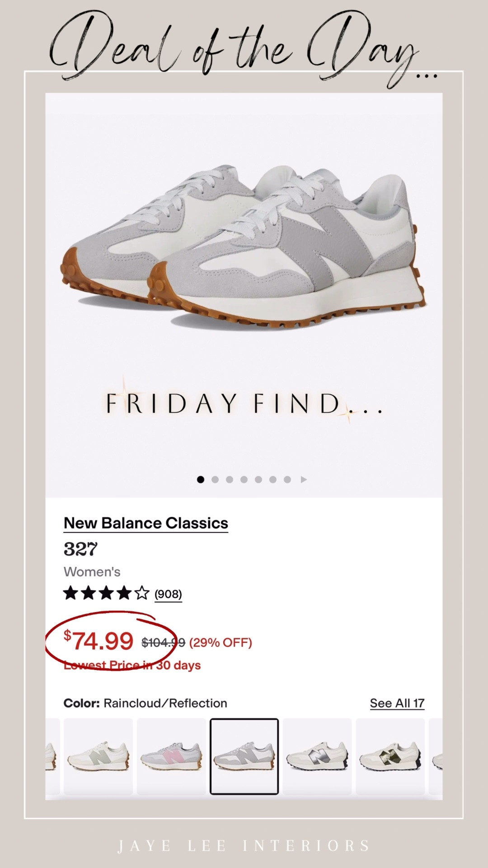488x868 pixels.
Task: Select the sage green N colorway
Action: pos(99,753)
